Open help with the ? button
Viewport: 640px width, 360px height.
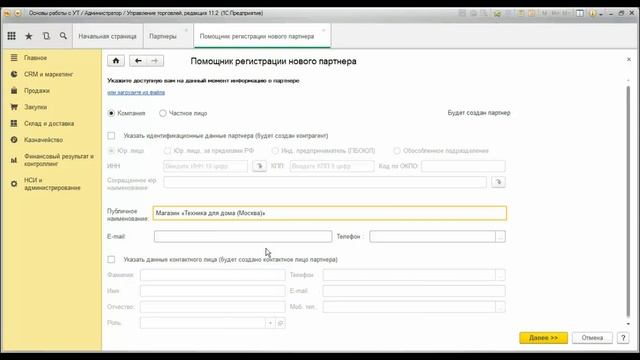click(x=623, y=338)
